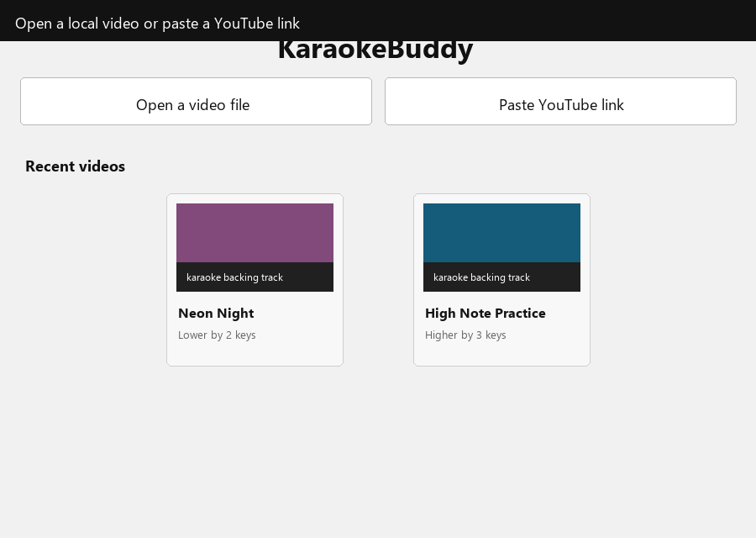
Task: Open the High Note Practice blue thumbnail
Action: 501,233
